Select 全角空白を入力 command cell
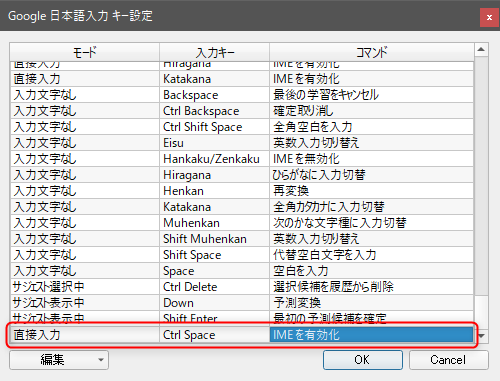Image resolution: width=500 pixels, height=381 pixels. coord(371,127)
